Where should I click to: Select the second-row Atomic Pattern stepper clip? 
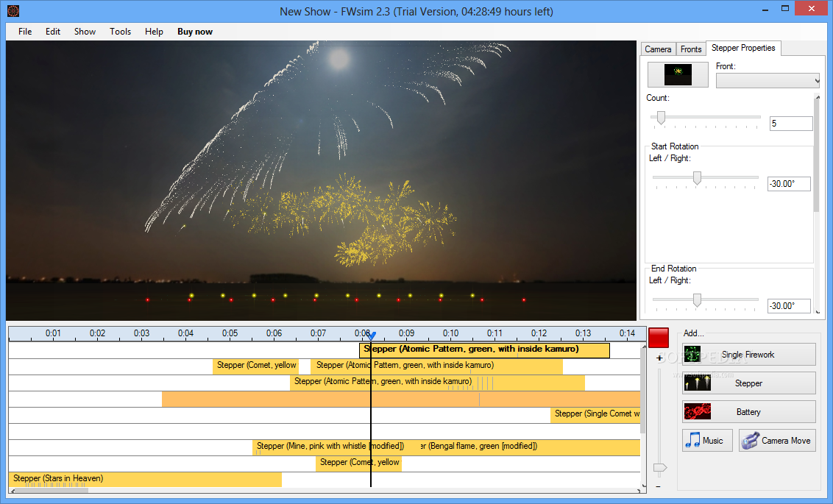click(x=436, y=366)
